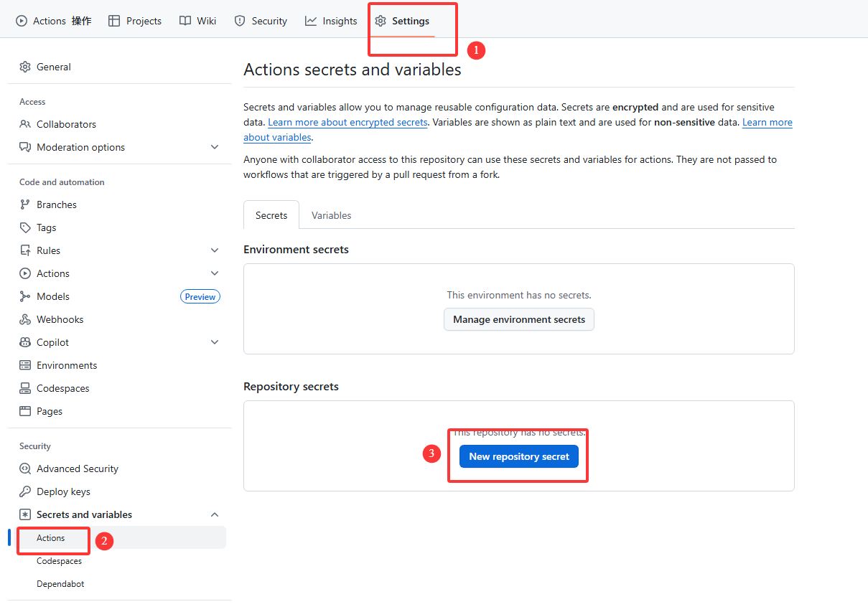Click the Deploy keys key icon

click(25, 491)
